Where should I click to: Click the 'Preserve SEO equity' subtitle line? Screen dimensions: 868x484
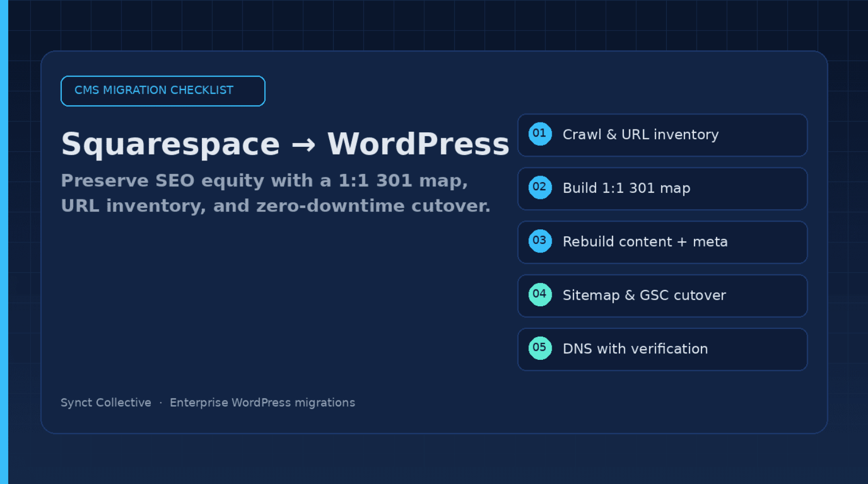point(264,180)
